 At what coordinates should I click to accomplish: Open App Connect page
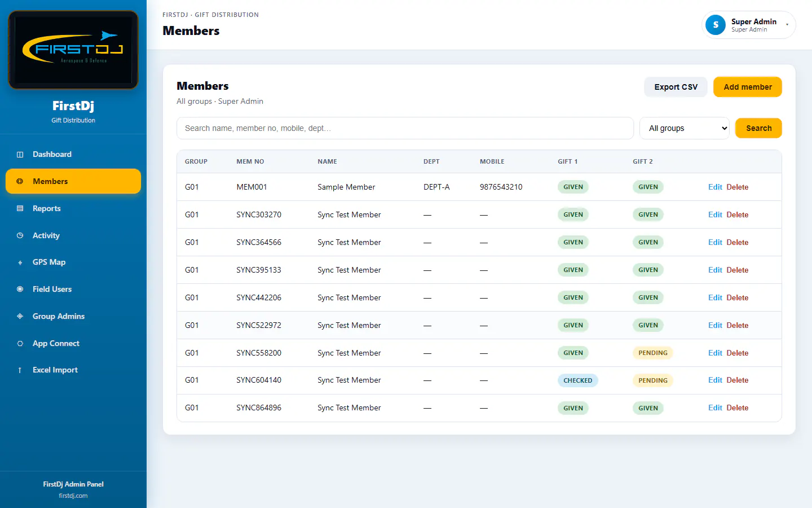point(73,343)
